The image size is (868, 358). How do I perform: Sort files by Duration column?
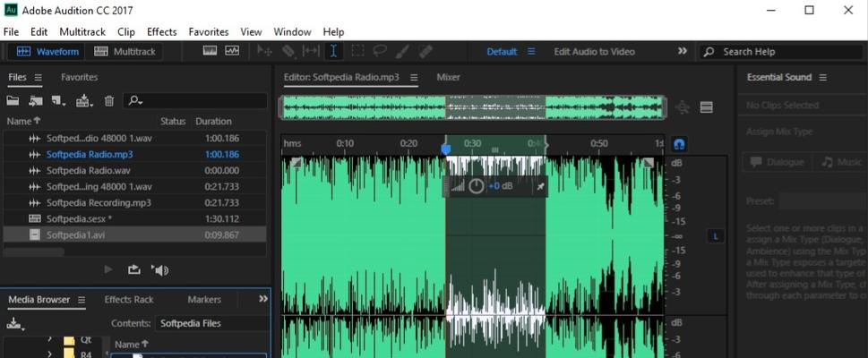pyautogui.click(x=214, y=121)
